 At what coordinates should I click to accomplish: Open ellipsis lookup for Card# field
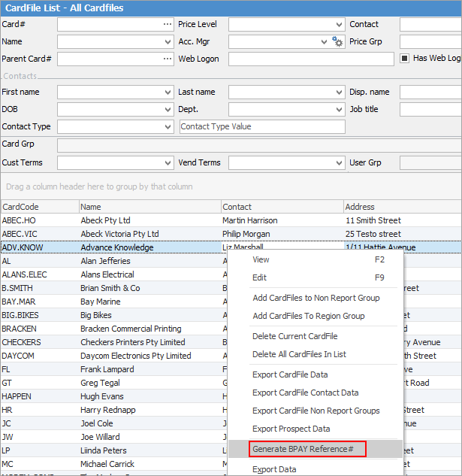[168, 25]
